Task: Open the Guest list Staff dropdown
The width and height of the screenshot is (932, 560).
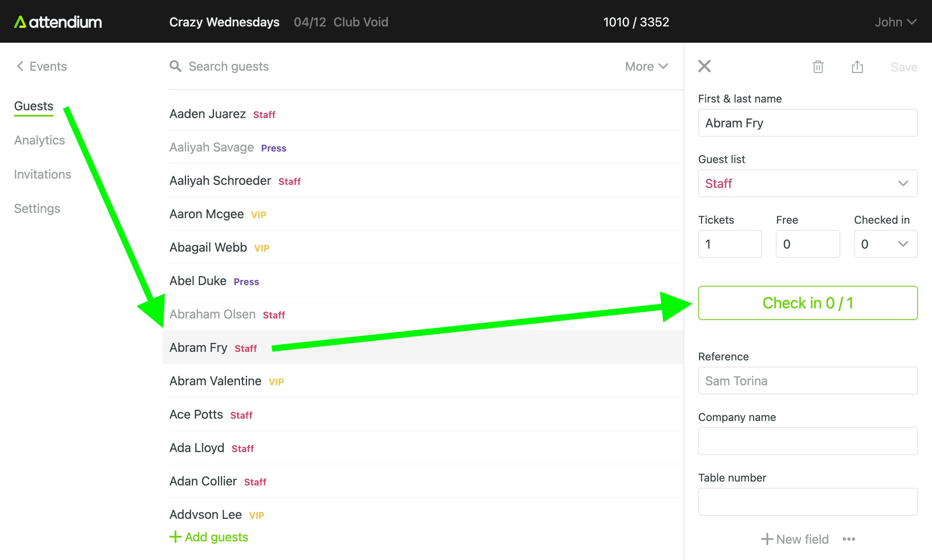Action: tap(808, 183)
